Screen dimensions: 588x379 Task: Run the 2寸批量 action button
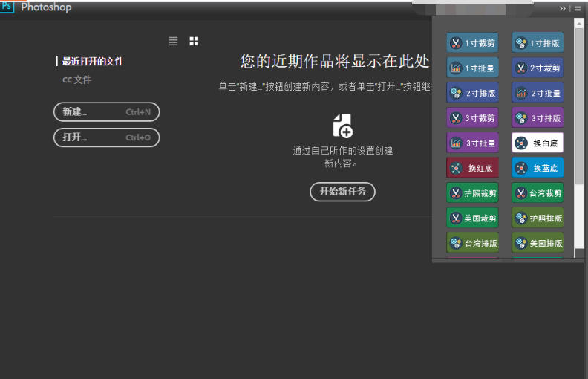(x=538, y=93)
